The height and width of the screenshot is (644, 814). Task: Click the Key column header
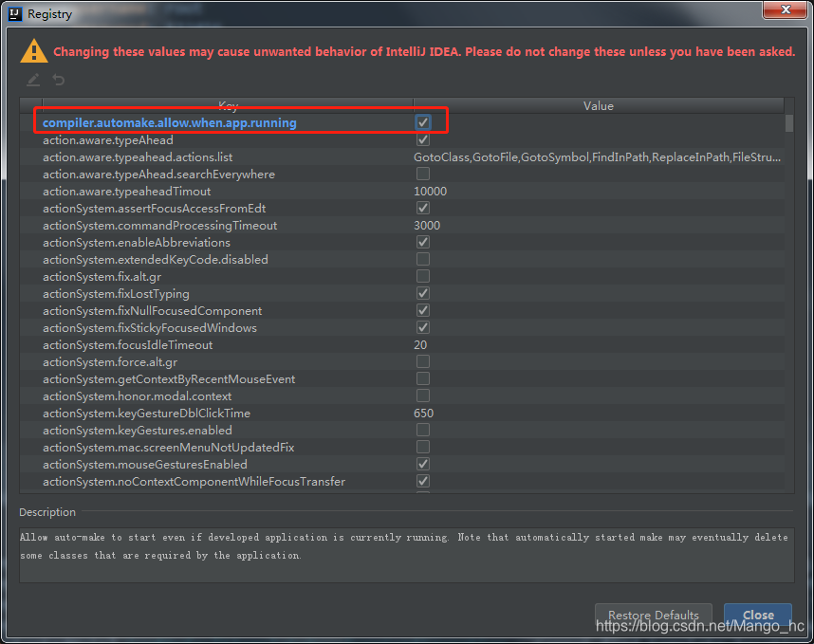(x=228, y=105)
